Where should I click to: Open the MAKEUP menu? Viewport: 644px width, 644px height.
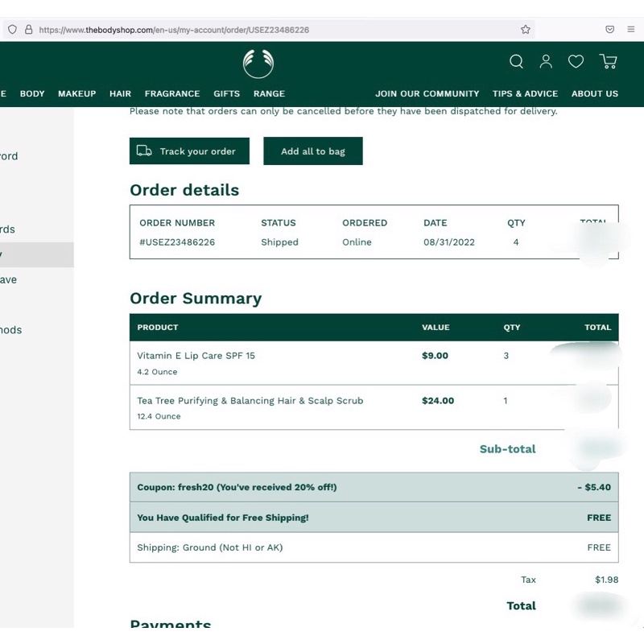coord(76,94)
